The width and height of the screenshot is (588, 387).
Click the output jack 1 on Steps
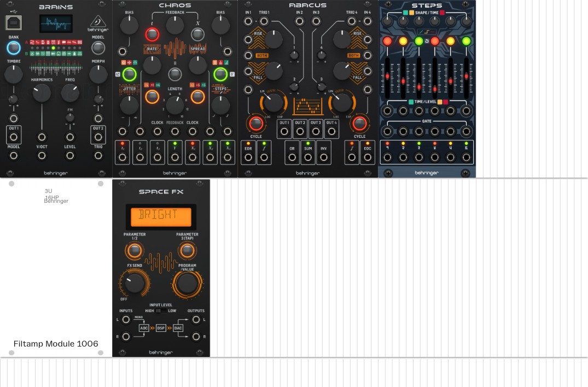point(387,158)
